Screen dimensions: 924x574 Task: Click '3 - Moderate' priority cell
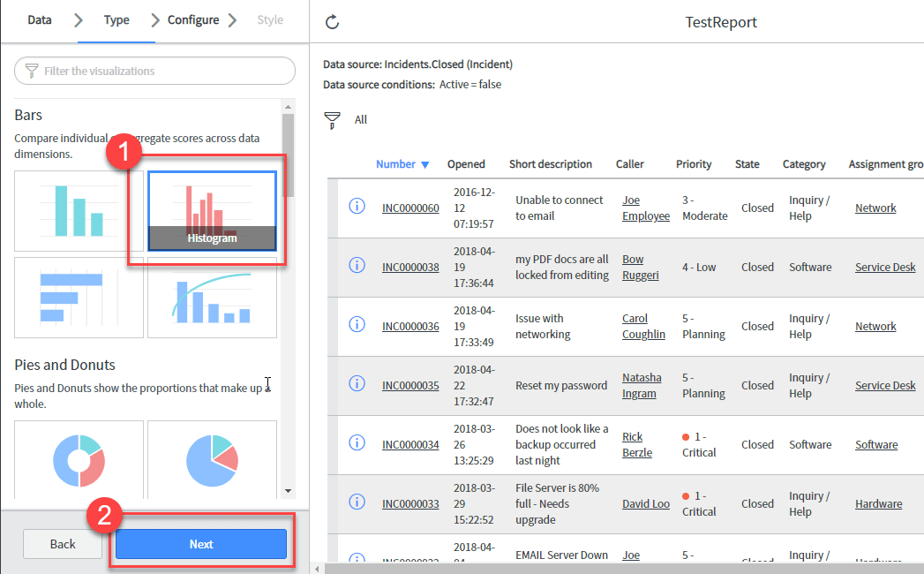tap(705, 208)
